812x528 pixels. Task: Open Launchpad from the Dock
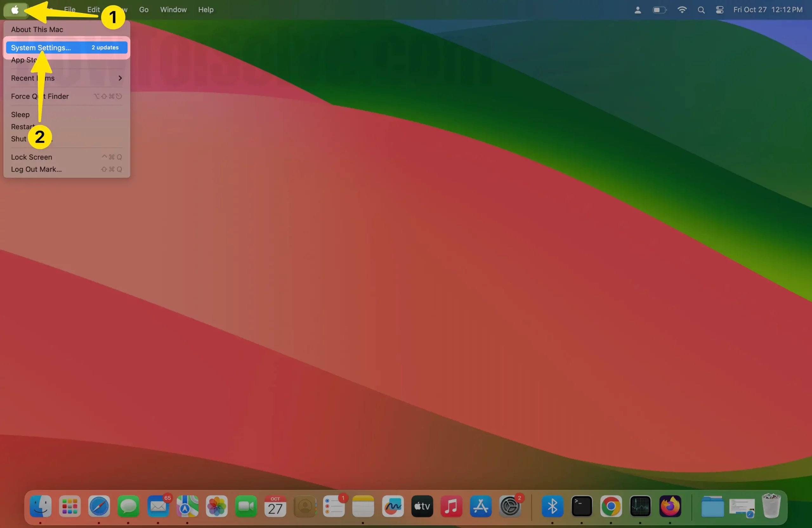point(70,506)
